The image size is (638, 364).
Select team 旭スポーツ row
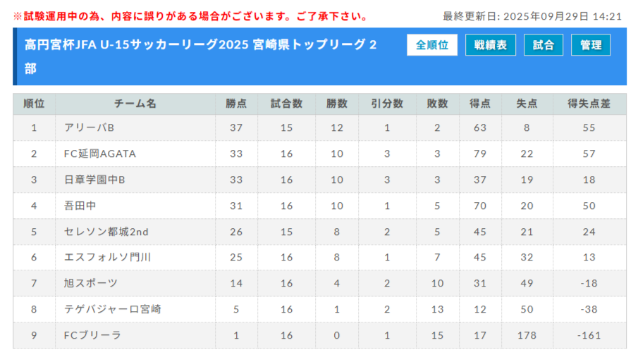(90, 283)
